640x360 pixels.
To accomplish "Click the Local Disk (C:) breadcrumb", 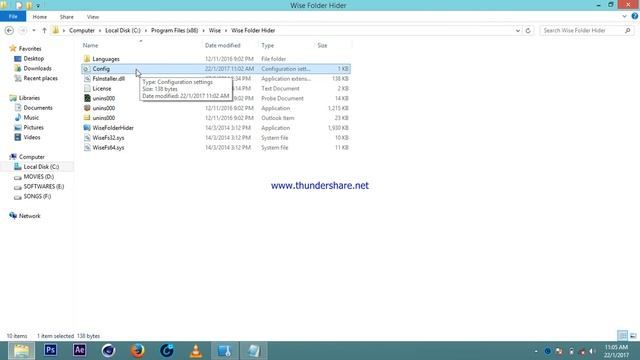I will click(x=122, y=31).
